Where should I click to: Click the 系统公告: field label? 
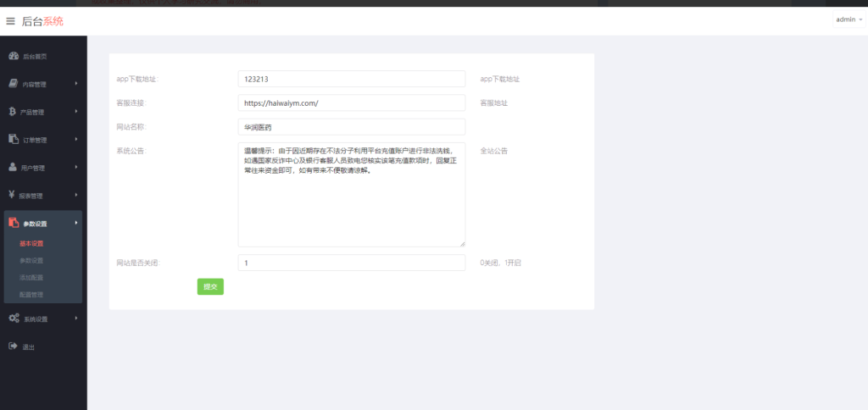tap(131, 151)
